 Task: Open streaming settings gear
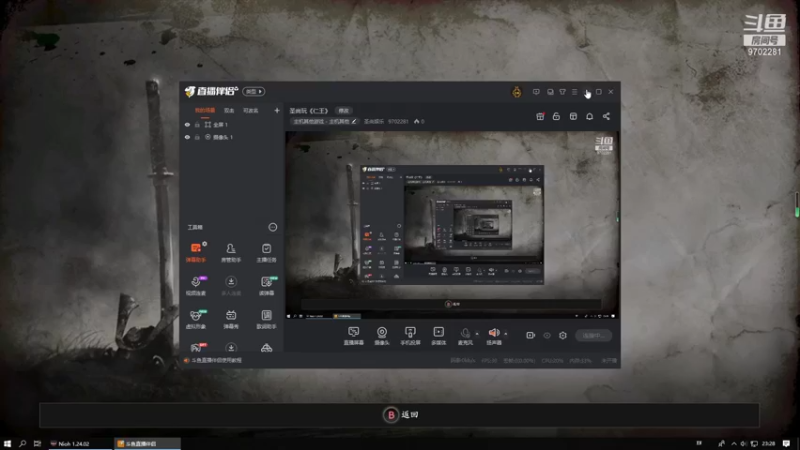(x=563, y=335)
